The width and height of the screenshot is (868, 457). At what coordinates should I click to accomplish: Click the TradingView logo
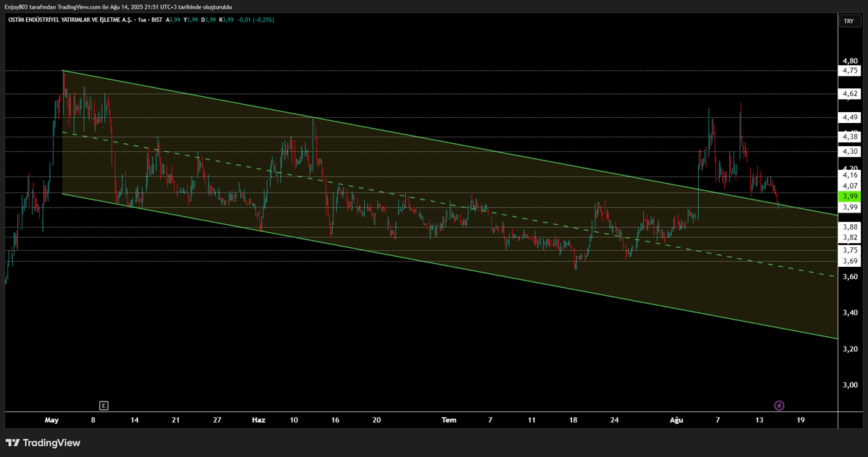point(43,443)
